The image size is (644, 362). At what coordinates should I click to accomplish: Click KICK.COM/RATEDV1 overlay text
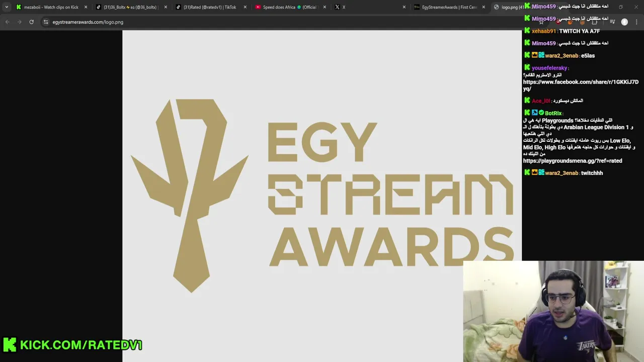(81, 345)
